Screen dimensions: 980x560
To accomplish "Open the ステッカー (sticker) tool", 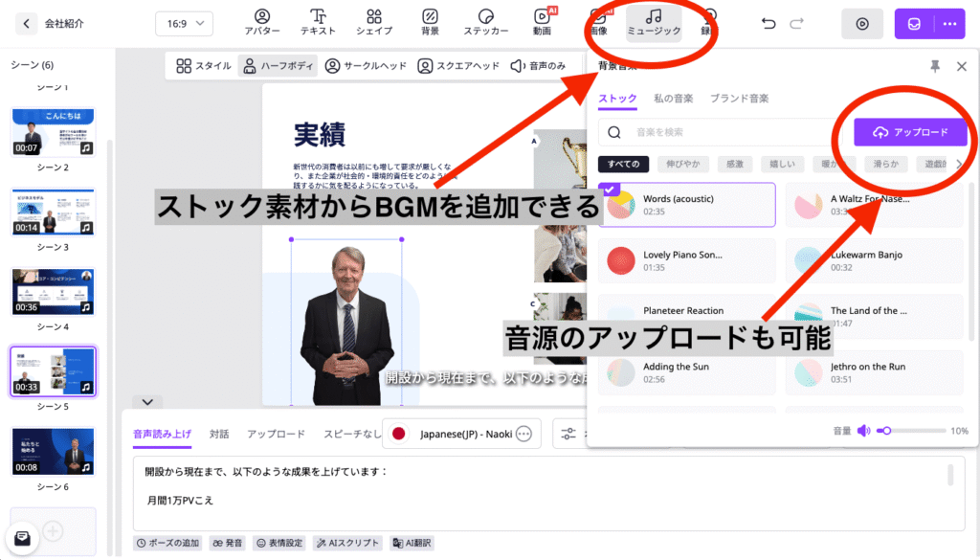I will pos(485,23).
